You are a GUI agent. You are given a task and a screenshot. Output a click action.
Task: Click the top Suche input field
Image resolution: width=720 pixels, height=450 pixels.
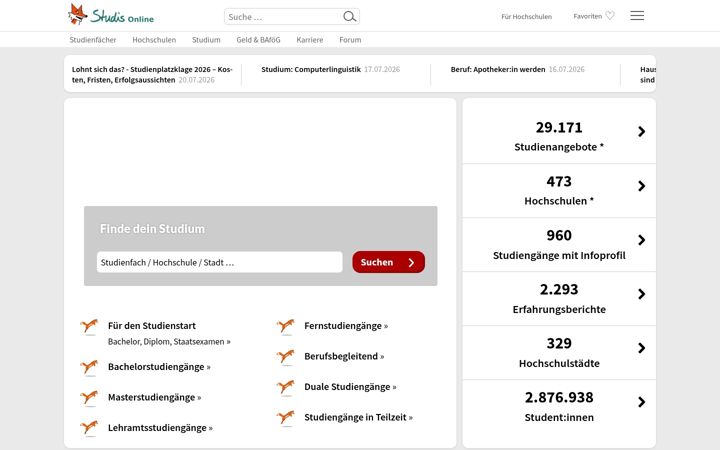coord(283,17)
